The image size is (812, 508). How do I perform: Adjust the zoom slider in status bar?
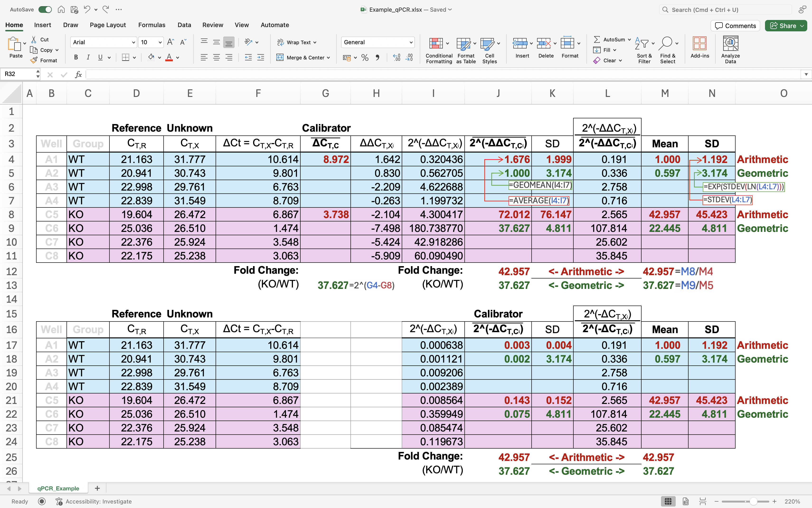(753, 501)
